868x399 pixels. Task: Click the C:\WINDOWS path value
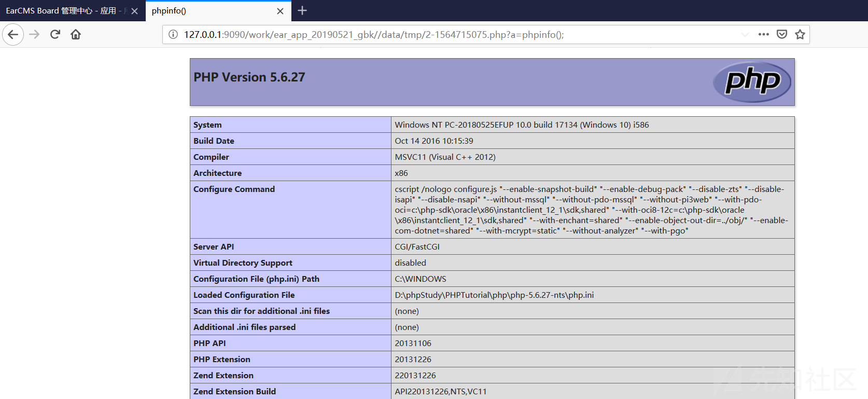click(421, 279)
